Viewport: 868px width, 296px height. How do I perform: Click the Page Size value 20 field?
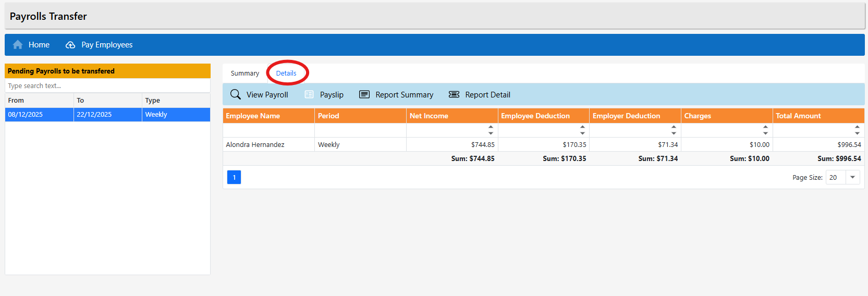(x=836, y=177)
